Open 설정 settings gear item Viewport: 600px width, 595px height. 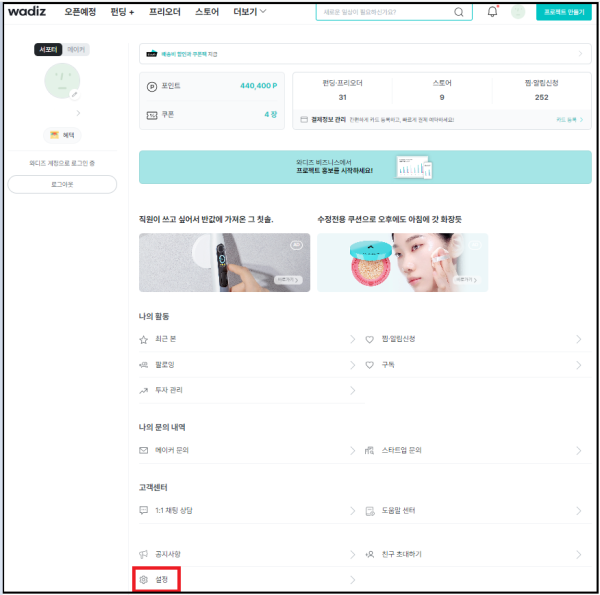click(x=247, y=579)
